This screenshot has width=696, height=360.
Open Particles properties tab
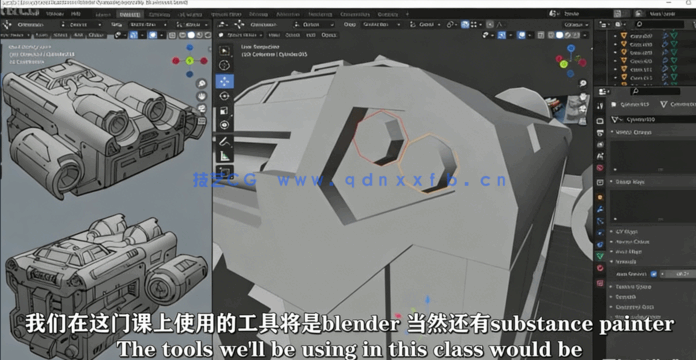point(600,221)
